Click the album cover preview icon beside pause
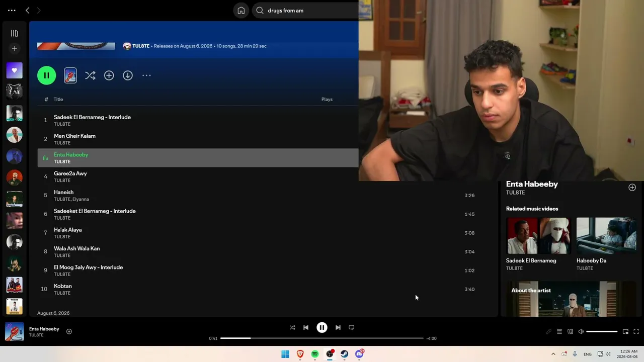The image size is (644, 362). tap(70, 75)
